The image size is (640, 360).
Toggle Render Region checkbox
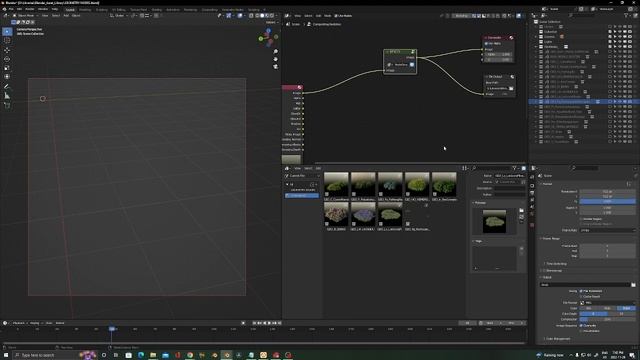pos(581,219)
